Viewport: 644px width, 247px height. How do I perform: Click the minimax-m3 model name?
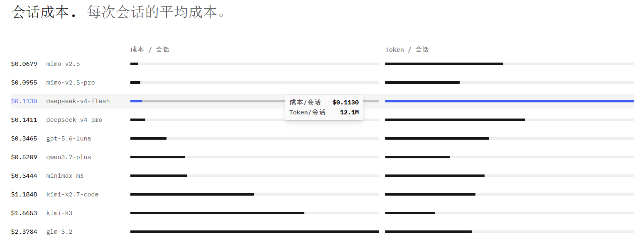pyautogui.click(x=65, y=176)
